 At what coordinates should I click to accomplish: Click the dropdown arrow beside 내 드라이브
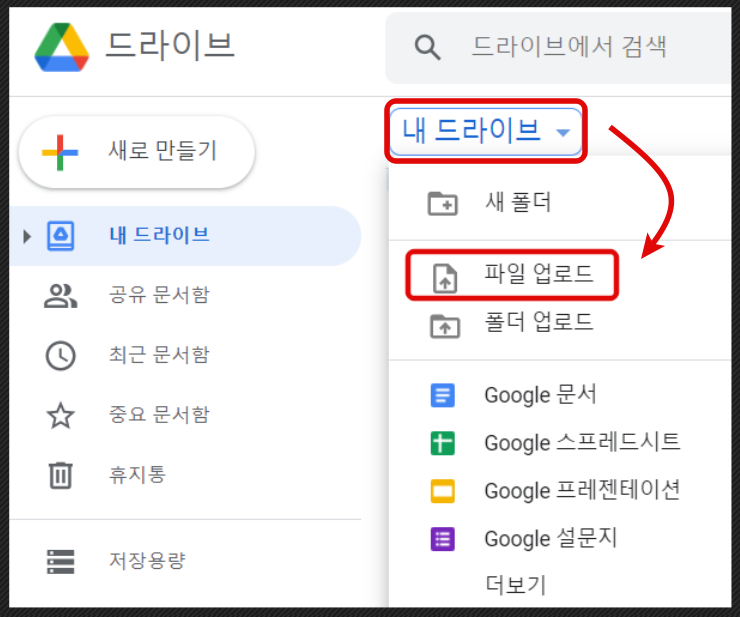563,133
